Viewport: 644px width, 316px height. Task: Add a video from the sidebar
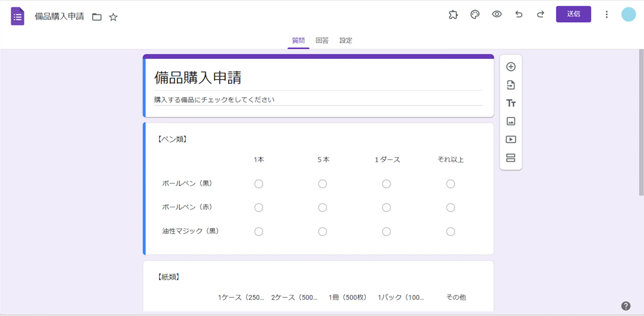point(511,139)
